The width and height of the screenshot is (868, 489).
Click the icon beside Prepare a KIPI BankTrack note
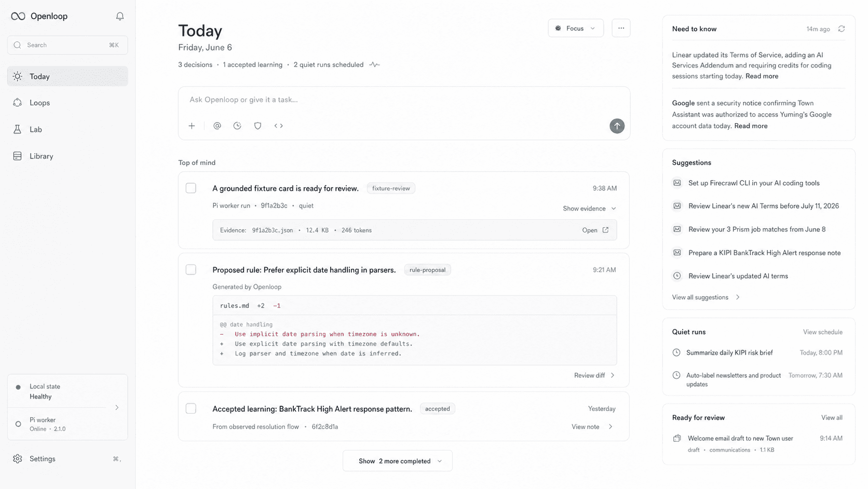[677, 253]
